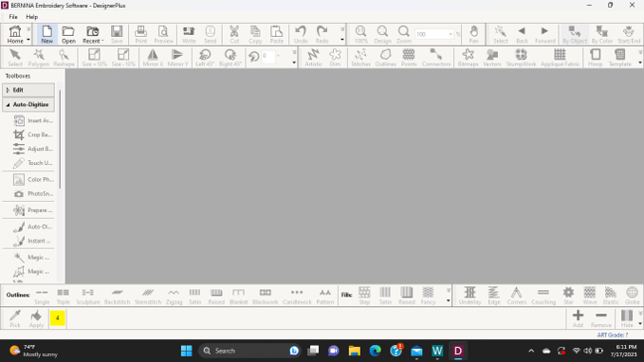Click Apply current color button
This screenshot has height=362, width=644.
coord(36,318)
